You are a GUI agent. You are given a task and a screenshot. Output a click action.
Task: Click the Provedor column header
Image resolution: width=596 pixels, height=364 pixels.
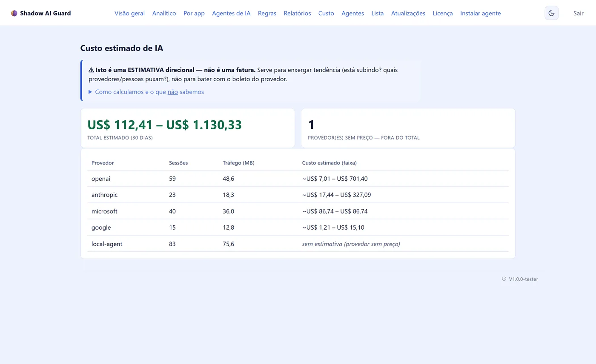click(x=103, y=163)
